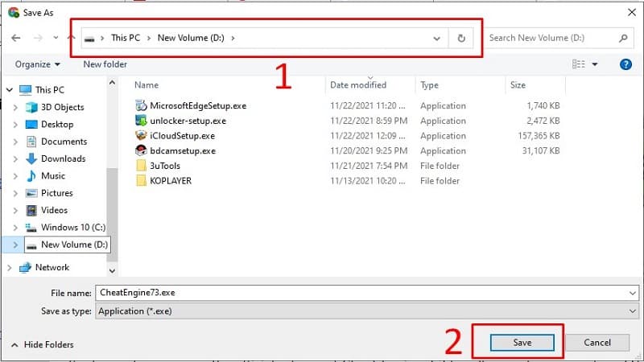Click New folder in the toolbar
Image resolution: width=644 pixels, height=362 pixels.
click(105, 64)
